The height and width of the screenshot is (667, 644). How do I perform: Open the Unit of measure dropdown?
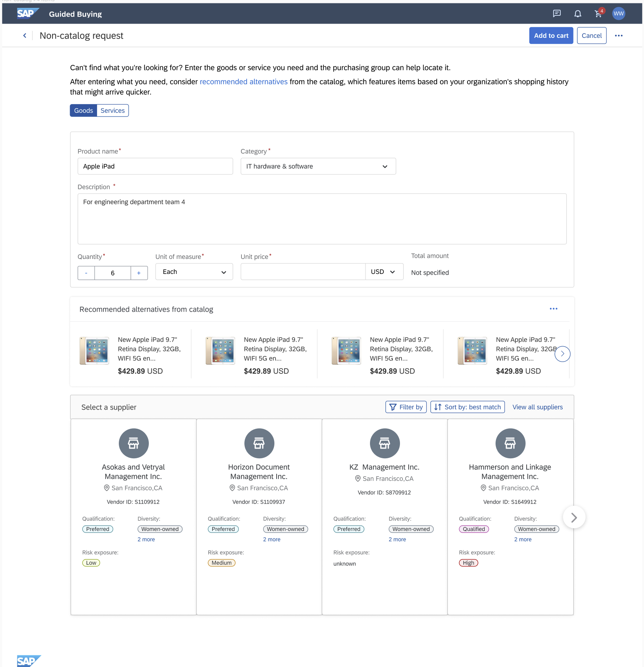pos(194,272)
